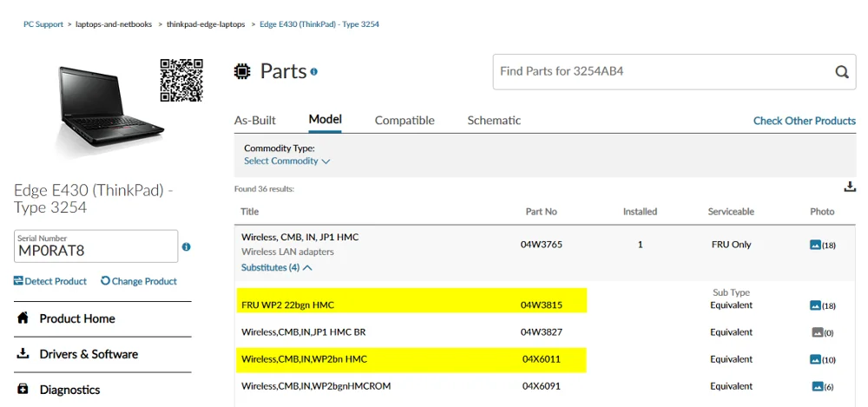
Task: Select Wireless,CMB,IN,WP2bn HMC title
Action: point(305,359)
